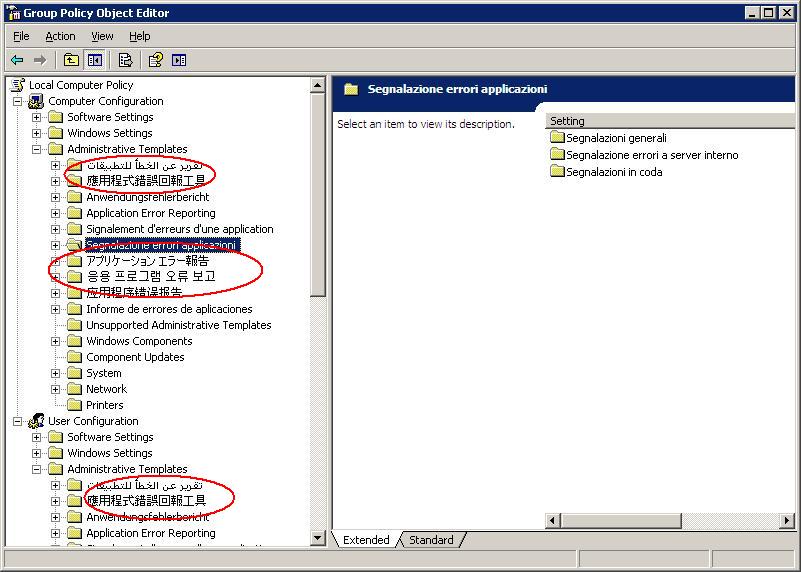Switch to the Extended tab

click(366, 540)
